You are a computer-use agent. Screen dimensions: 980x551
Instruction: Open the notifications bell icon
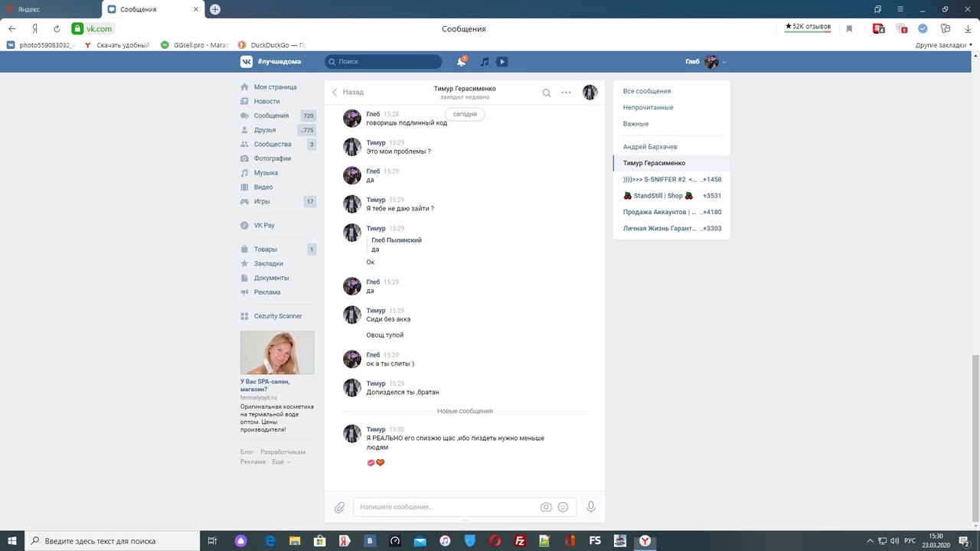pyautogui.click(x=462, y=61)
